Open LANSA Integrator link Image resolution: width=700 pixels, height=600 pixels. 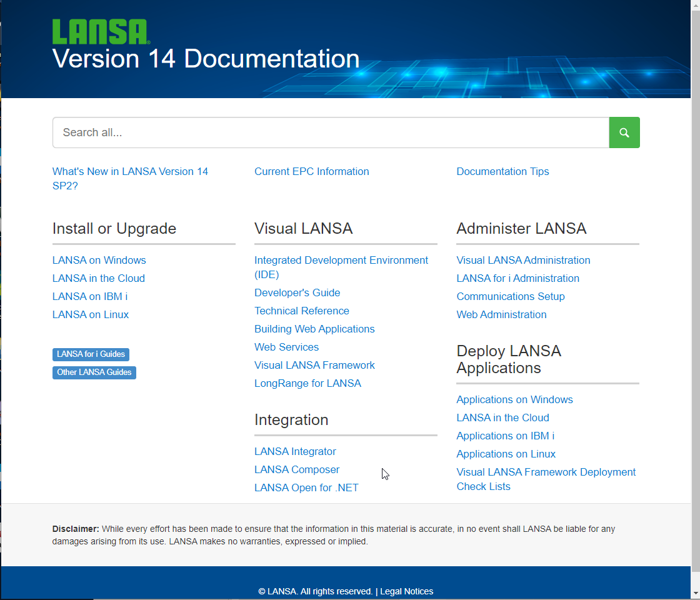[x=295, y=452]
